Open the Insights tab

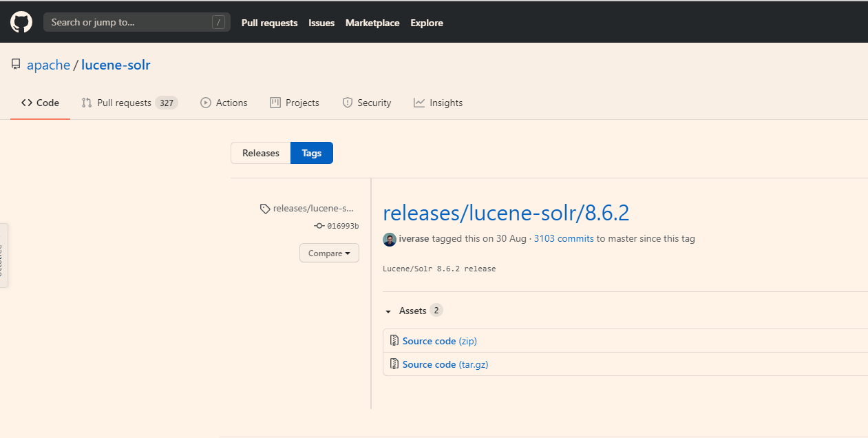[438, 103]
